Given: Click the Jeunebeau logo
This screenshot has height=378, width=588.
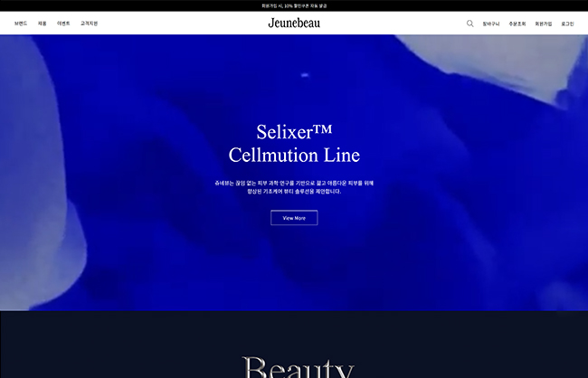Looking at the screenshot, I should (294, 24).
